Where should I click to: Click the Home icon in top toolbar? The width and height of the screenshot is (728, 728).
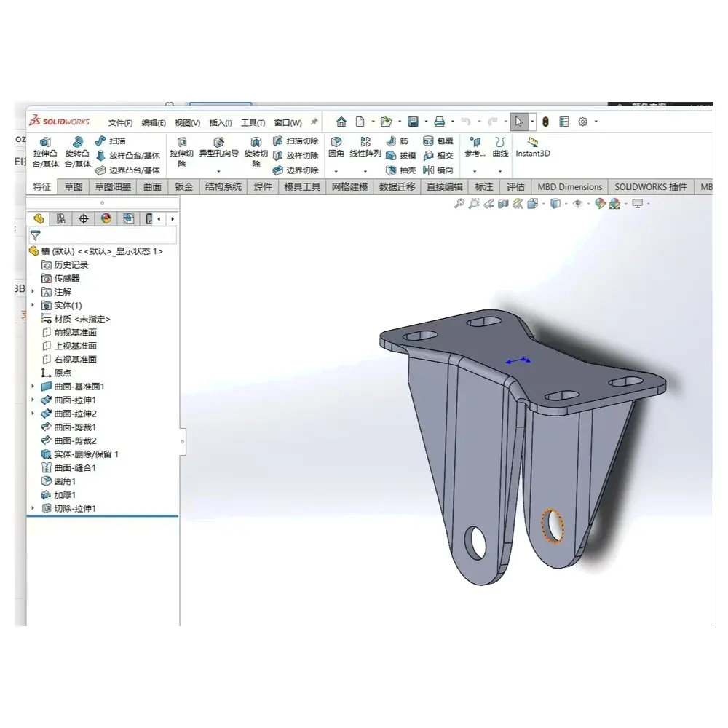coord(341,122)
